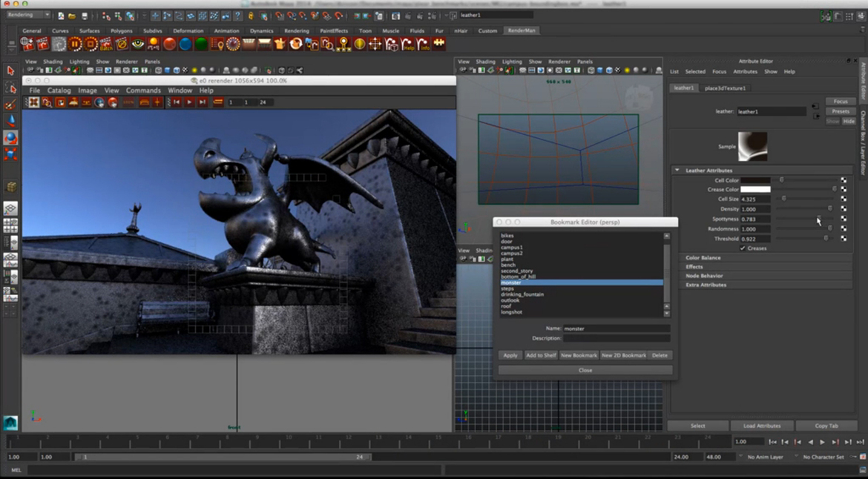Click the Density map checker button
This screenshot has width=868, height=479.
844,208
